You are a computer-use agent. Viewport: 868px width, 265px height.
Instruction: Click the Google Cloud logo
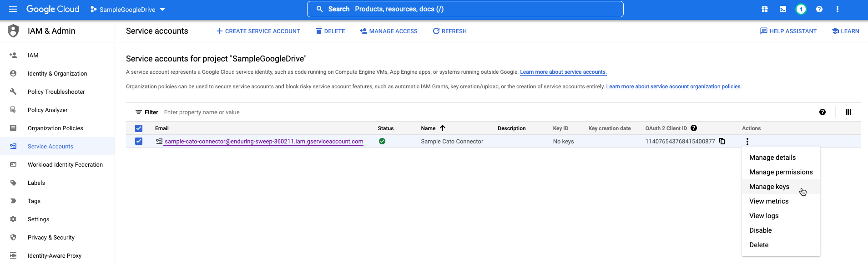[x=53, y=9]
